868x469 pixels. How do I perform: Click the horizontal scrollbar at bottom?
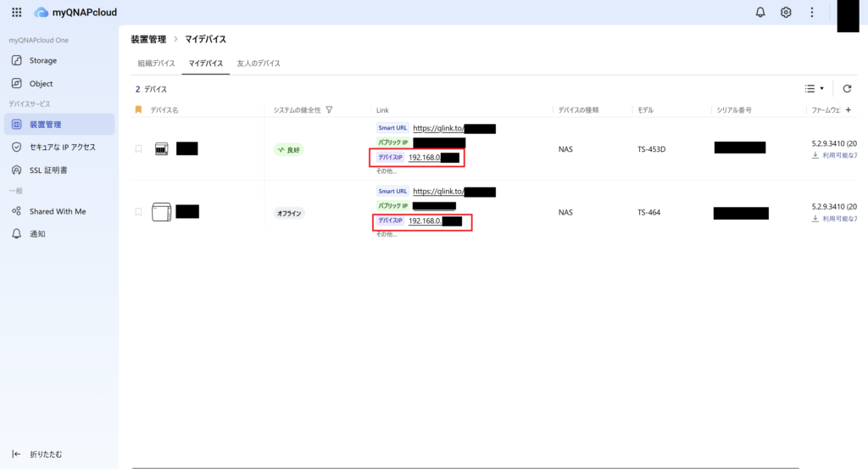(x=465, y=467)
